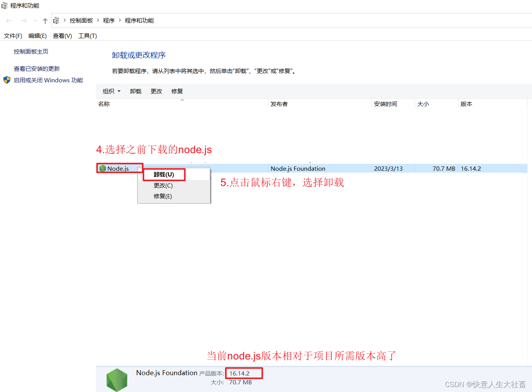The height and width of the screenshot is (392, 532).
Task: Open 控制面板主页 link
Action: [31, 52]
